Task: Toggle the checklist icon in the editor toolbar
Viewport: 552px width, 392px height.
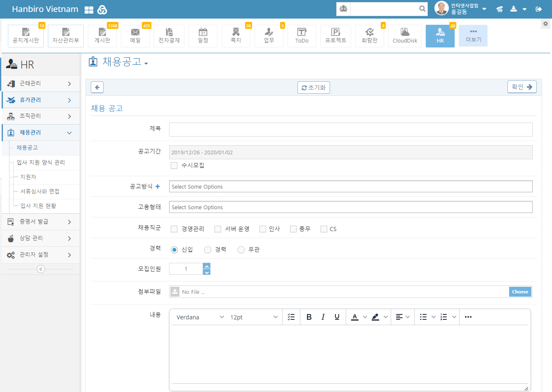Action: (291, 317)
